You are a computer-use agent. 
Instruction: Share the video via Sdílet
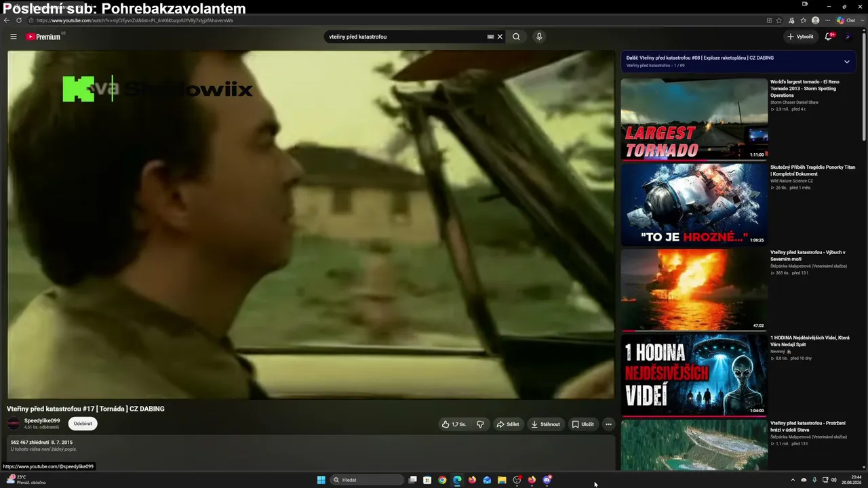pyautogui.click(x=508, y=424)
